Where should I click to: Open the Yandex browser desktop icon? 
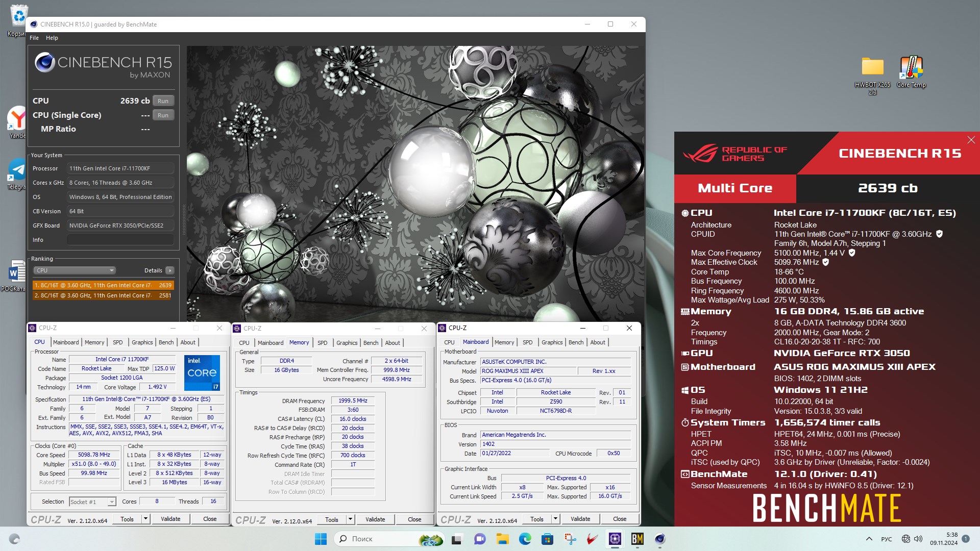[17, 122]
